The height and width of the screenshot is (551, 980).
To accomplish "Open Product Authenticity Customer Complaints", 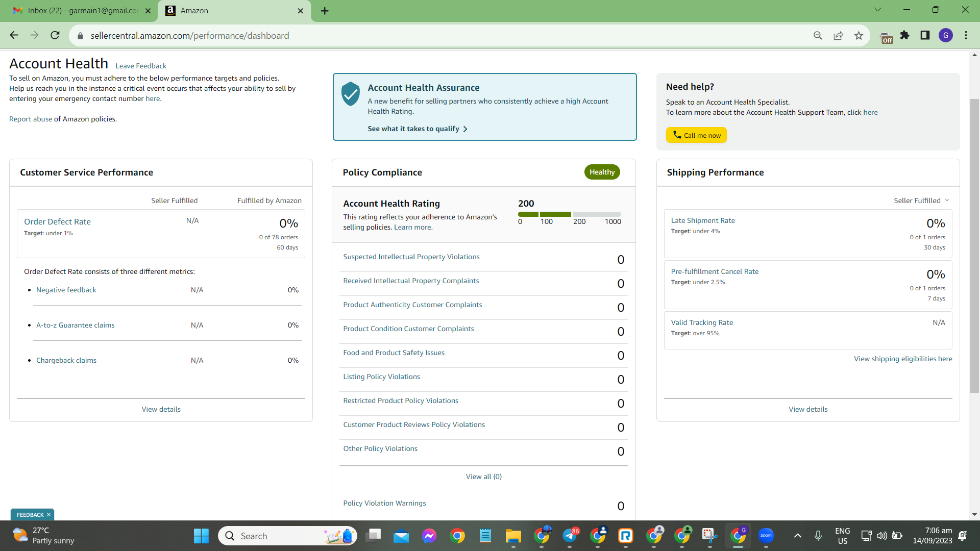I will pos(412,305).
